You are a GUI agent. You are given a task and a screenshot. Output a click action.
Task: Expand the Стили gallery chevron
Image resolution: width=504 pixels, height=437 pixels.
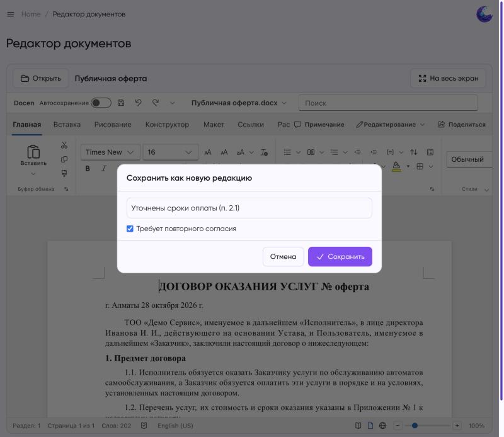[x=486, y=190]
